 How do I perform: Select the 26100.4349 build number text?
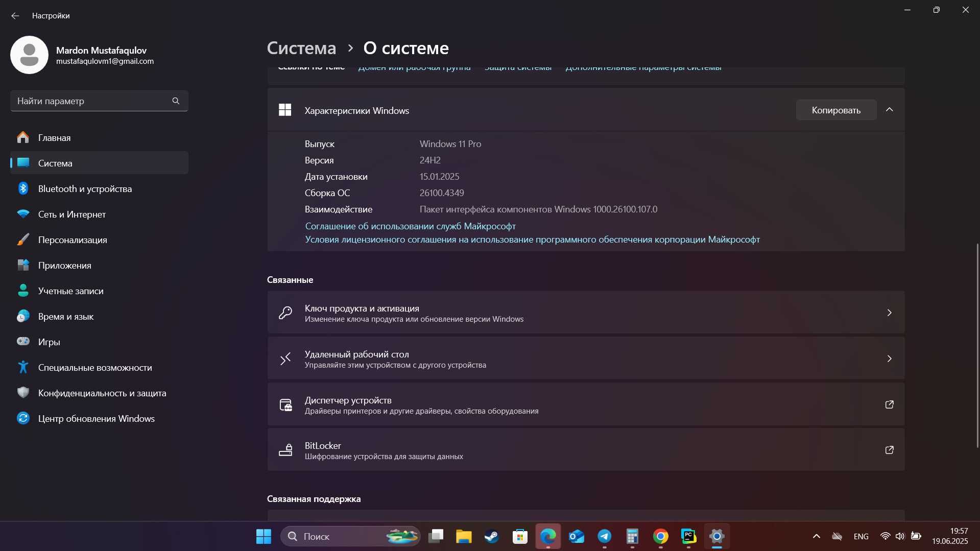click(x=442, y=193)
